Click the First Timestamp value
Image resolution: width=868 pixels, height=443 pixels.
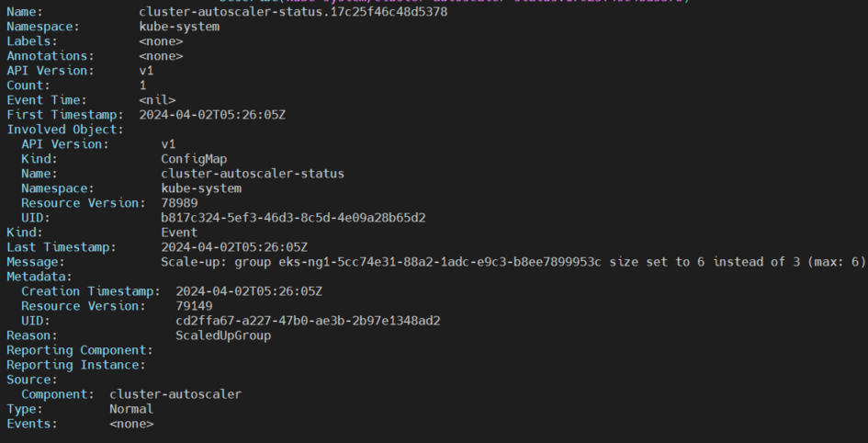(x=223, y=115)
